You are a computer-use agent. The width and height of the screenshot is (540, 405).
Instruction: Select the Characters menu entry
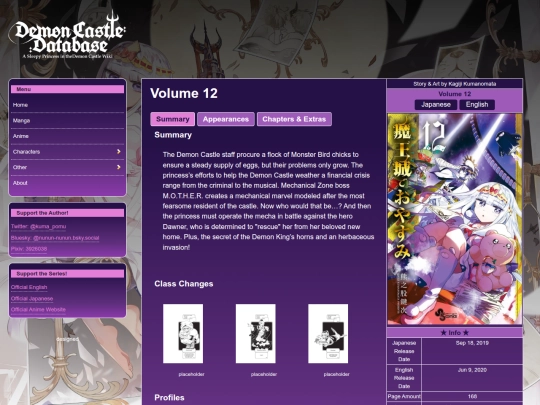point(67,152)
